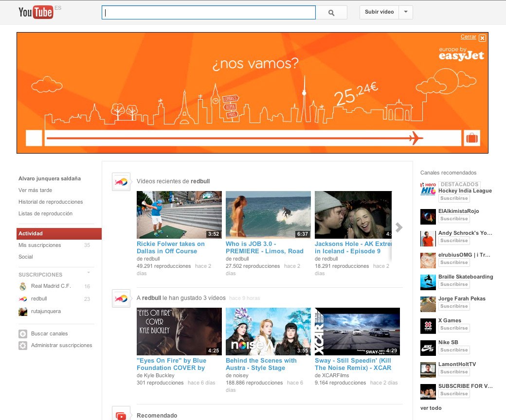Click LamontHoltTV channel icon
This screenshot has height=420, width=506.
pos(428,370)
